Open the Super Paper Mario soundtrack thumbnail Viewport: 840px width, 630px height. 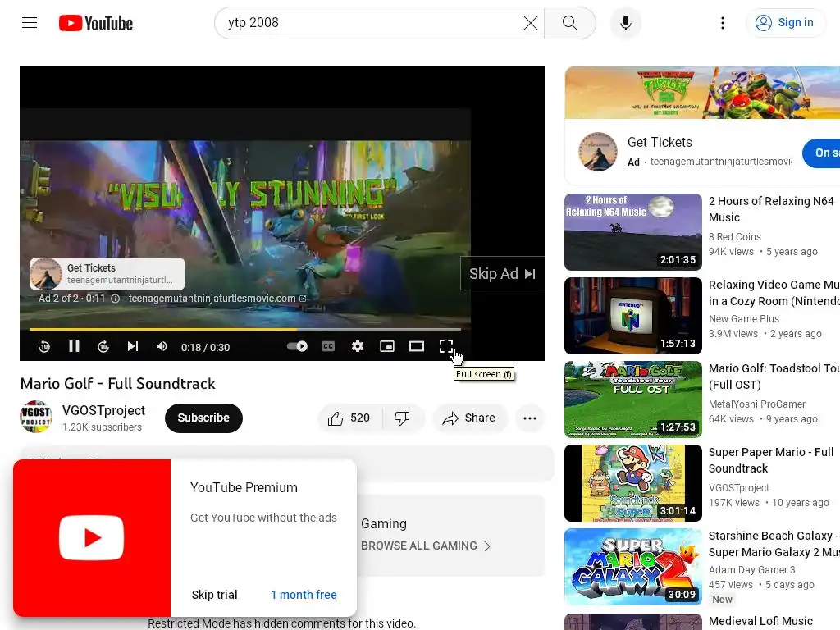pos(632,482)
